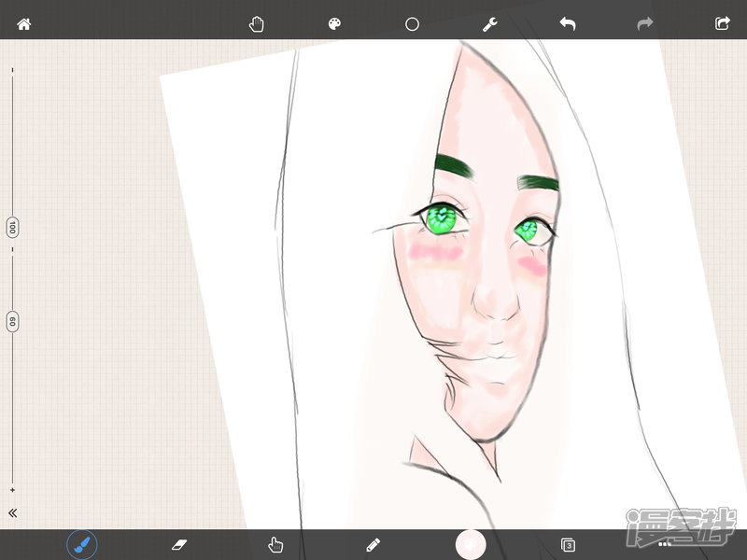This screenshot has height=560, width=747.
Task: Expand the more options three-dot menu
Action: coord(665,544)
